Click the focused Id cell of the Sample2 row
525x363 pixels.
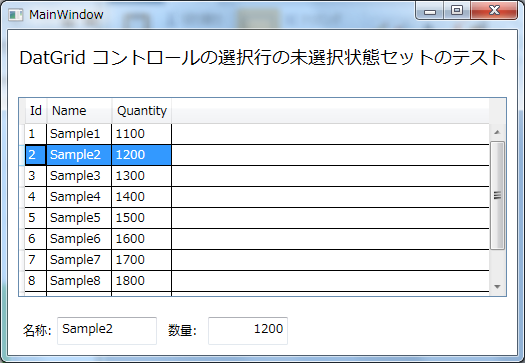[x=35, y=155]
